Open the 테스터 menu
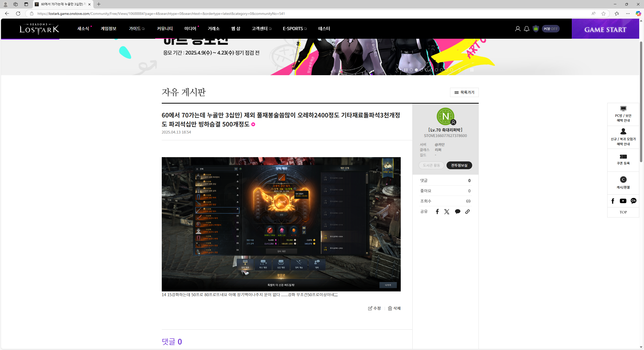The height and width of the screenshot is (350, 644). [x=324, y=29]
